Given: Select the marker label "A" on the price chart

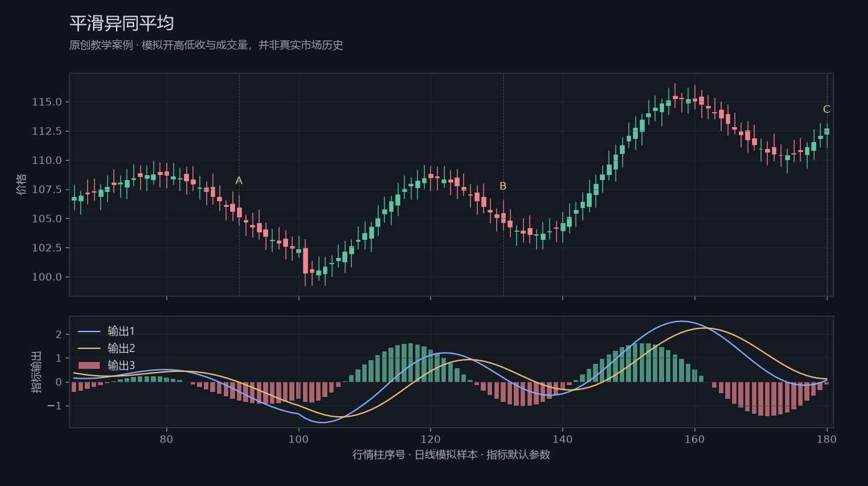Looking at the screenshot, I should 239,181.
